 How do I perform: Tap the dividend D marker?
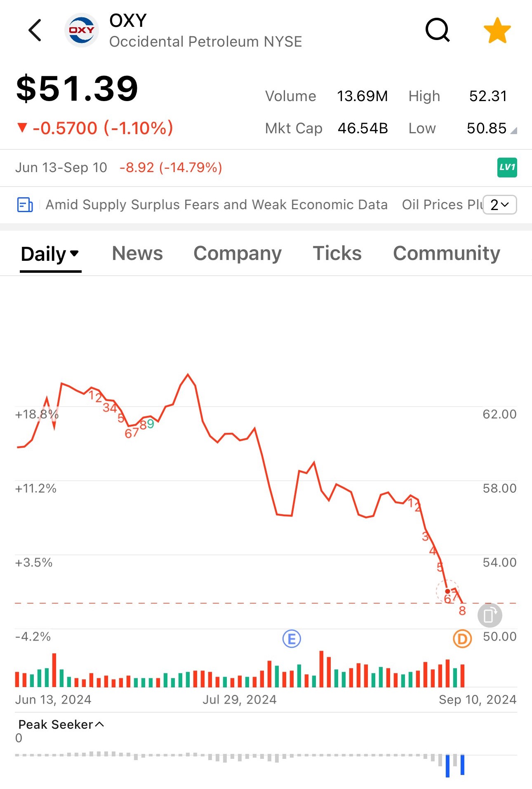462,639
